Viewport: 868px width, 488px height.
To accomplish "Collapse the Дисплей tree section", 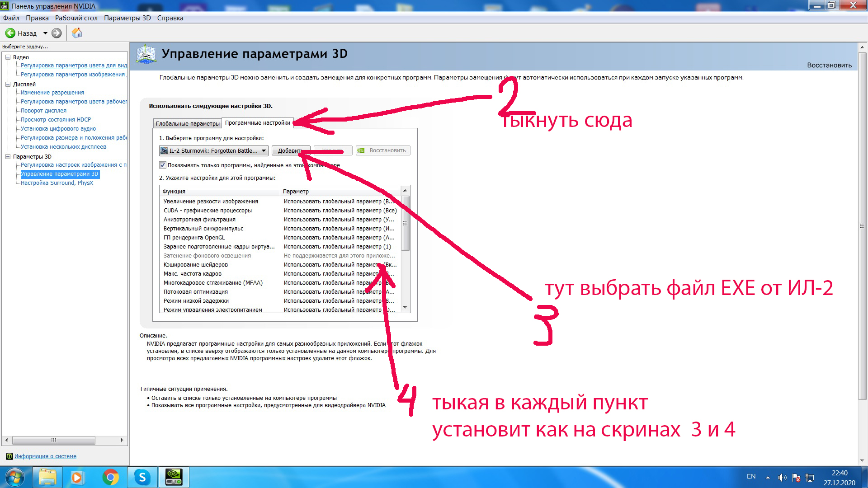I will point(8,84).
